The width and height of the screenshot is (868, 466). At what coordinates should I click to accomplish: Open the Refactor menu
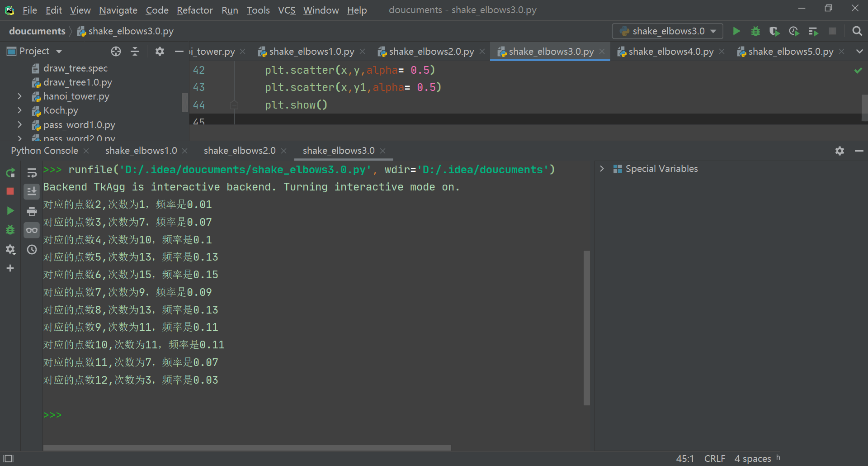tap(194, 10)
